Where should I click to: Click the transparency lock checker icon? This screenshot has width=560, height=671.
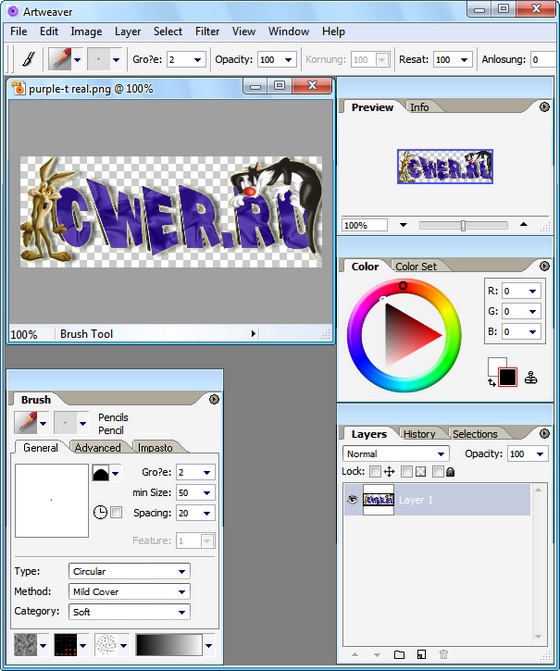421,472
